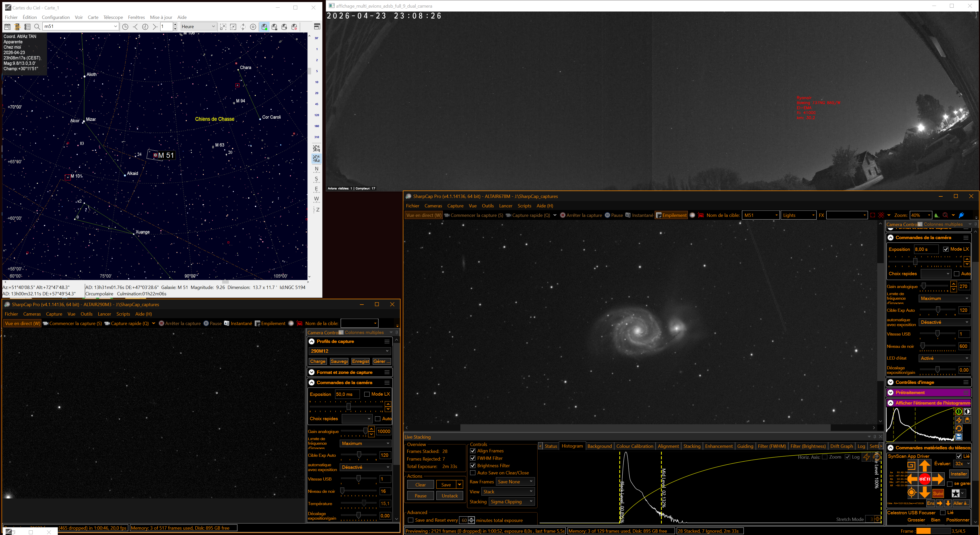Viewport: 980px width, 535px height.
Task: Open the 290M12 capture profile dropdown
Action: point(349,351)
